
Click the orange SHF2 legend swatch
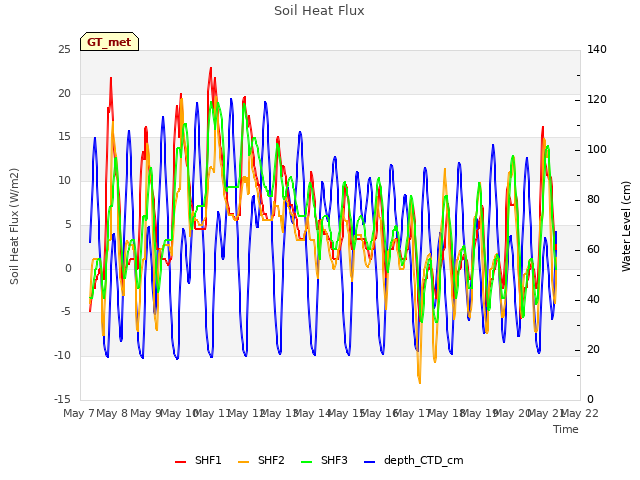click(243, 462)
